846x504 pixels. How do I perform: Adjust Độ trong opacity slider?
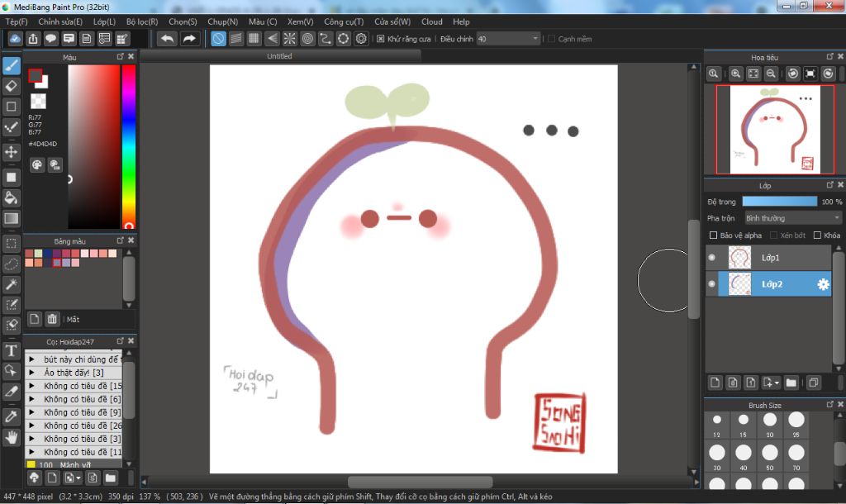click(x=779, y=202)
